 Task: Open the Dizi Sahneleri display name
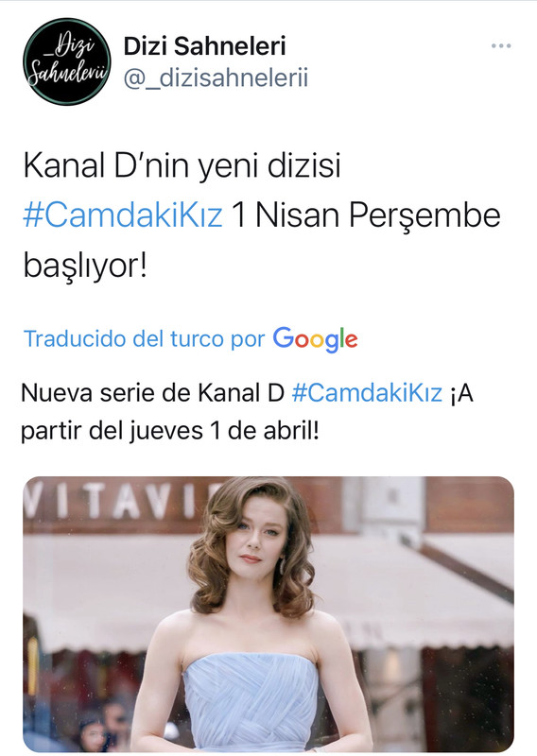(204, 46)
